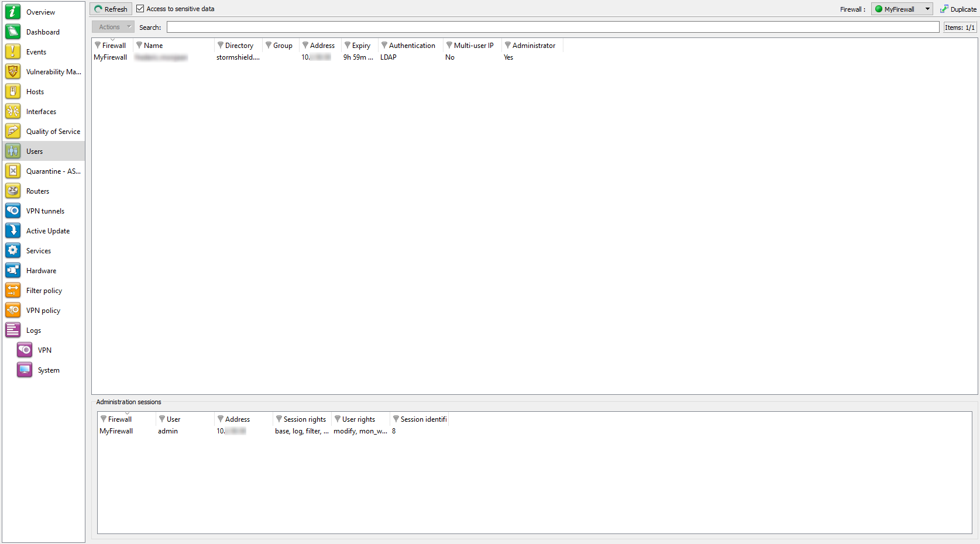This screenshot has width=980, height=544.
Task: Open the Quality of Service icon
Action: click(x=13, y=131)
